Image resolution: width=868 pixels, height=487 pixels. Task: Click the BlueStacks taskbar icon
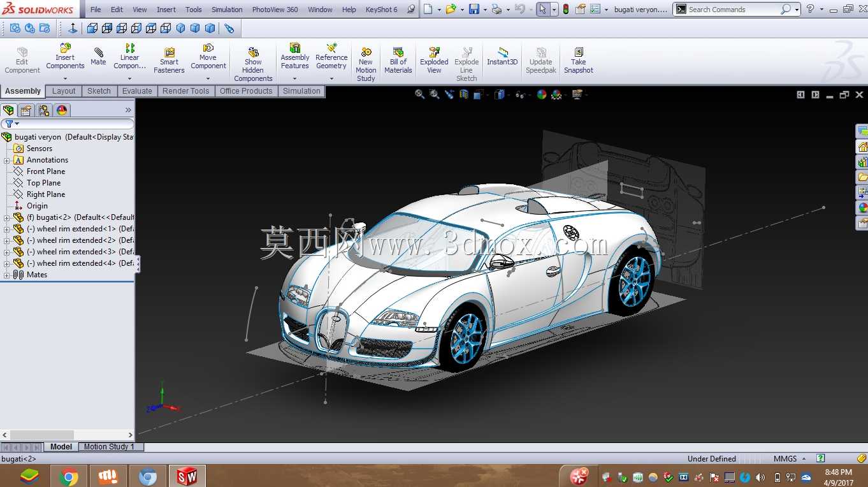[29, 476]
